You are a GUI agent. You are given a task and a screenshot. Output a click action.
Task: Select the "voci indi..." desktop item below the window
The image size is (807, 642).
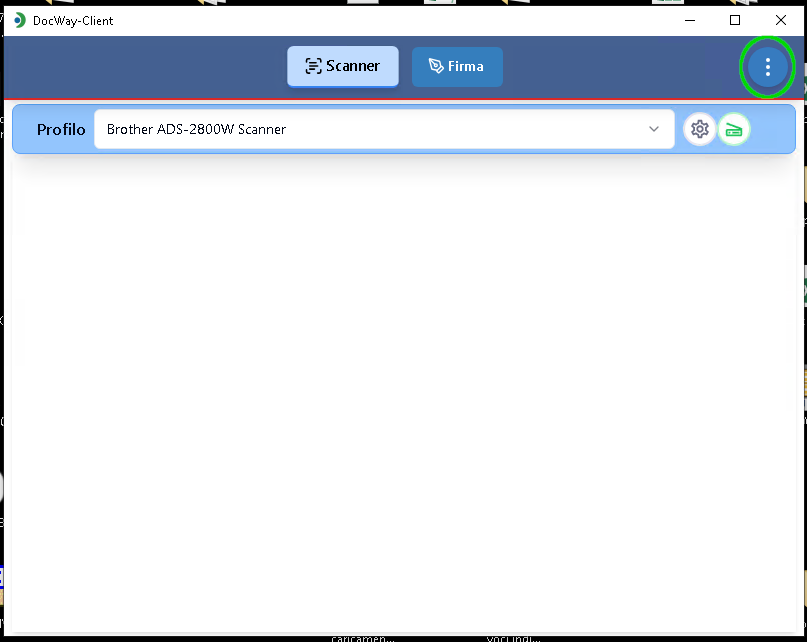(x=513, y=637)
